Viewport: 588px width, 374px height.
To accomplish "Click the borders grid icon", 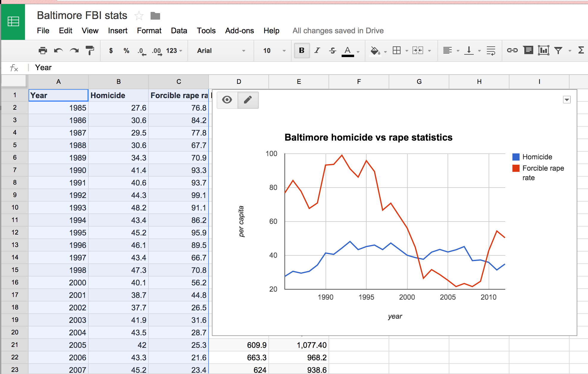I will (x=397, y=51).
